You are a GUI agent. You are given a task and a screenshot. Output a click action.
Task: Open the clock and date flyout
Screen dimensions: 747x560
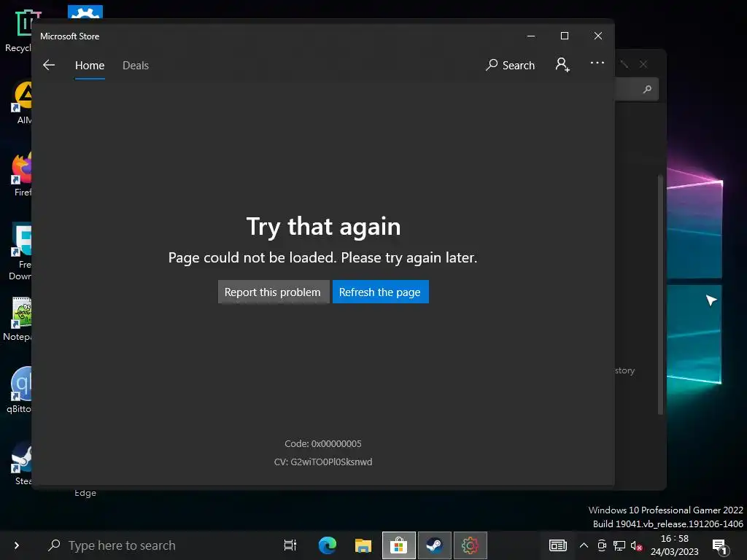[675, 545]
